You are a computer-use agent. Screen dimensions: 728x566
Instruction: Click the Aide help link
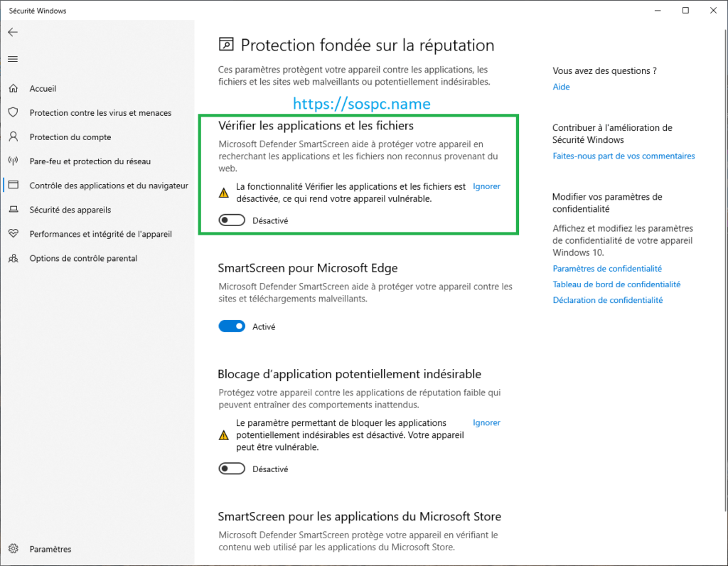coord(561,87)
